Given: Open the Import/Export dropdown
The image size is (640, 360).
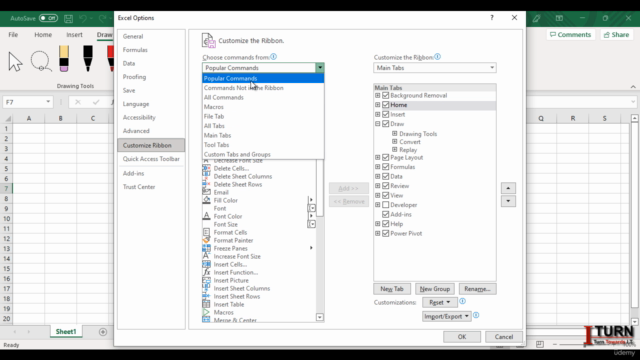Looking at the screenshot, I should coord(447,316).
